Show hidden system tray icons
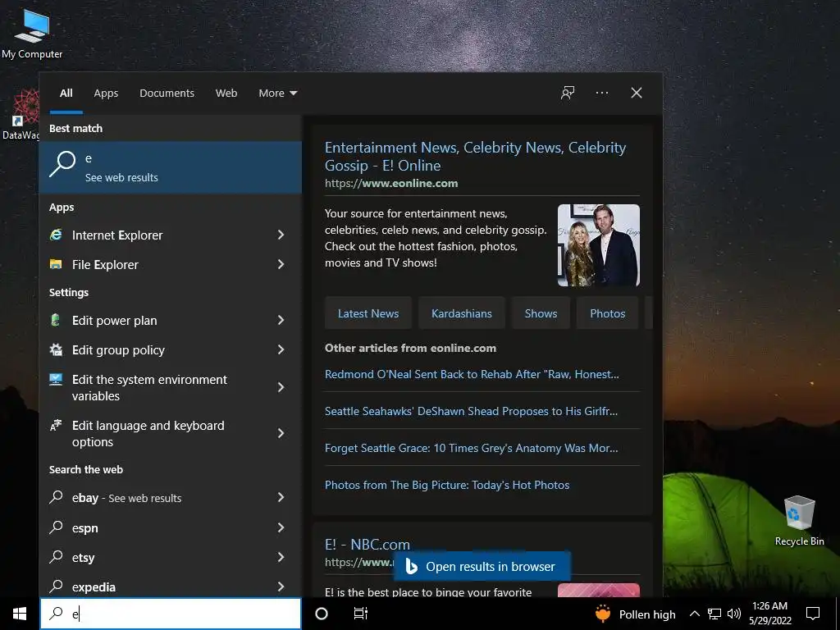This screenshot has width=840, height=630. [694, 614]
